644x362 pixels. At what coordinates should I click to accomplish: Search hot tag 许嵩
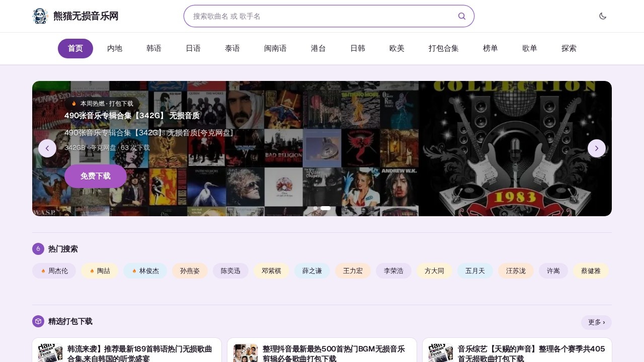tap(553, 270)
